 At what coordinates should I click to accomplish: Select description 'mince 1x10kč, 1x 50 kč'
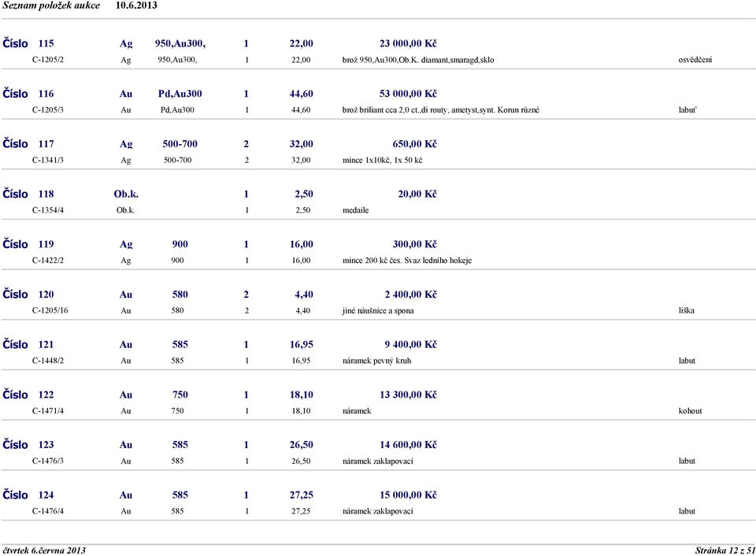click(383, 160)
